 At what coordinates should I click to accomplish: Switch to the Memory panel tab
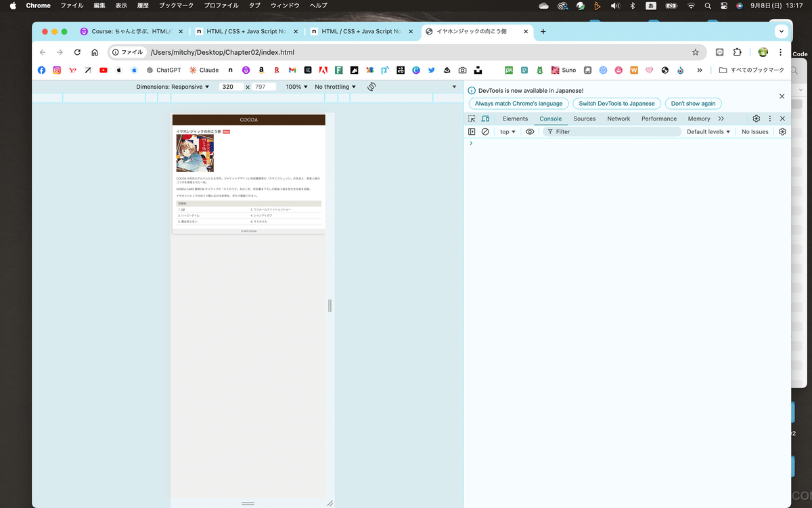[x=699, y=119]
